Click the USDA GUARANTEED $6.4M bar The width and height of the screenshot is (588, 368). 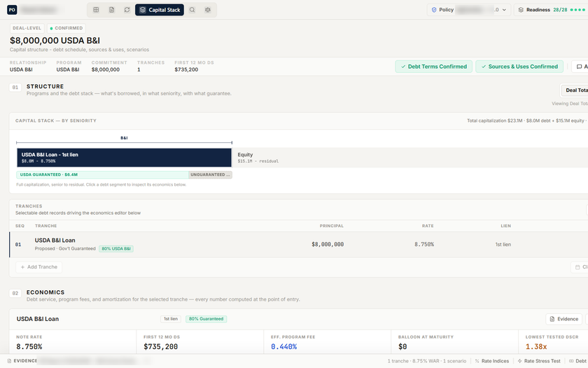tap(102, 175)
